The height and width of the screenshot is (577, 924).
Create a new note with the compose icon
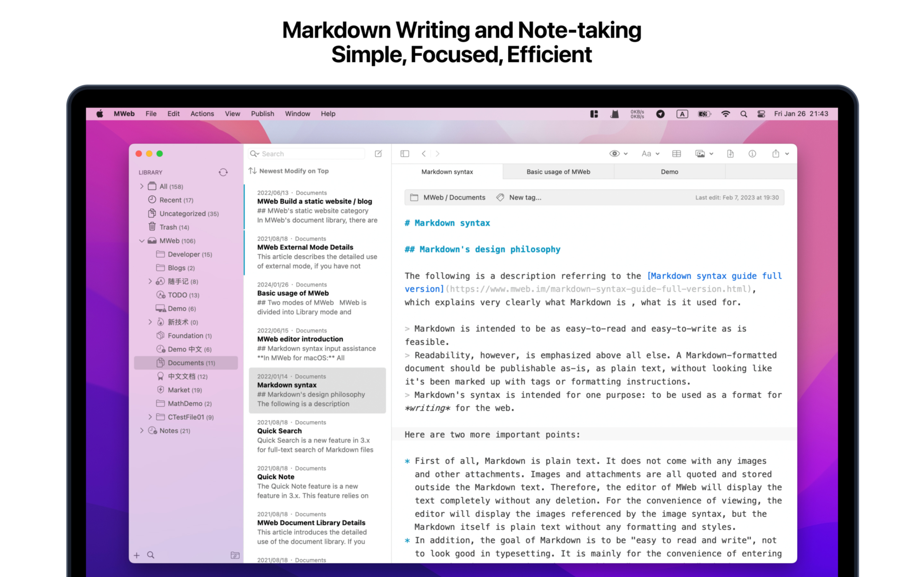(378, 154)
